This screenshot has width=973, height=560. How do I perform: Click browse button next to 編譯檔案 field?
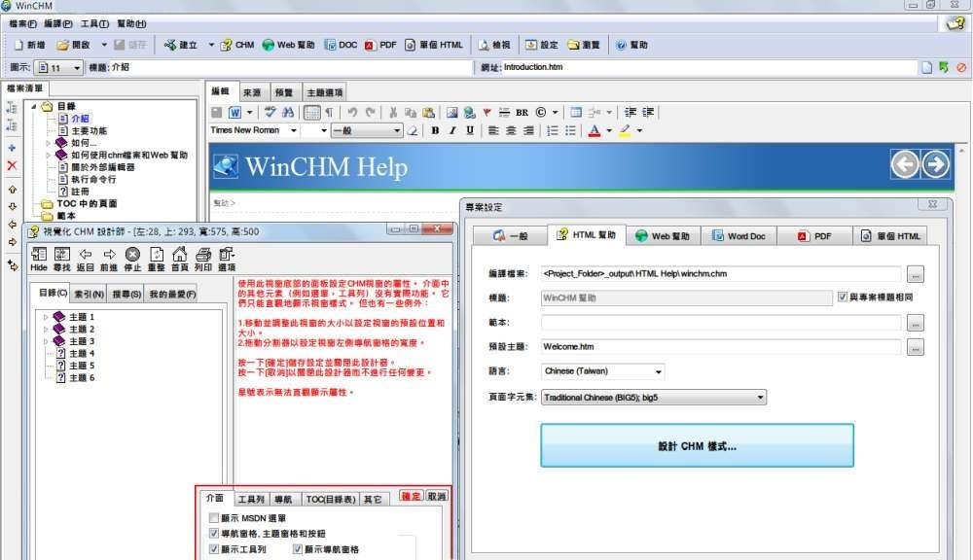coord(916,274)
